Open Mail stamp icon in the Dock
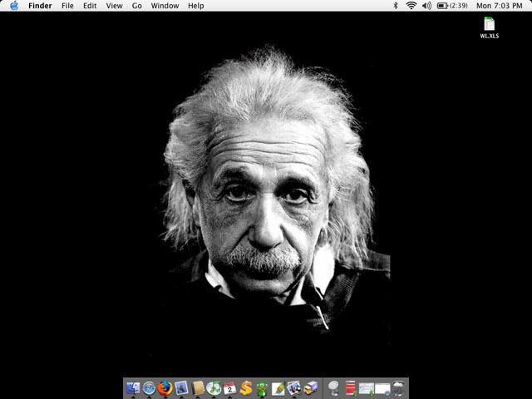 point(181,388)
